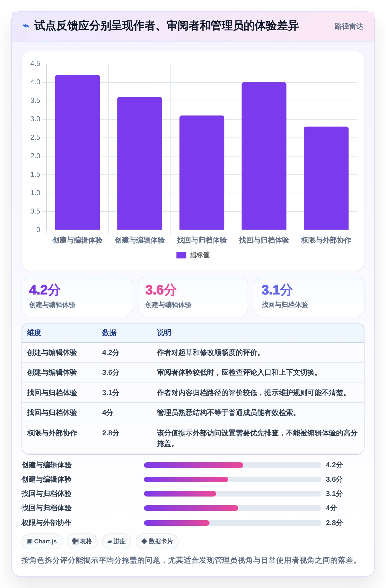This screenshot has height=588, width=386.
Task: Click the 4.2分 progress bar
Action: point(233,465)
